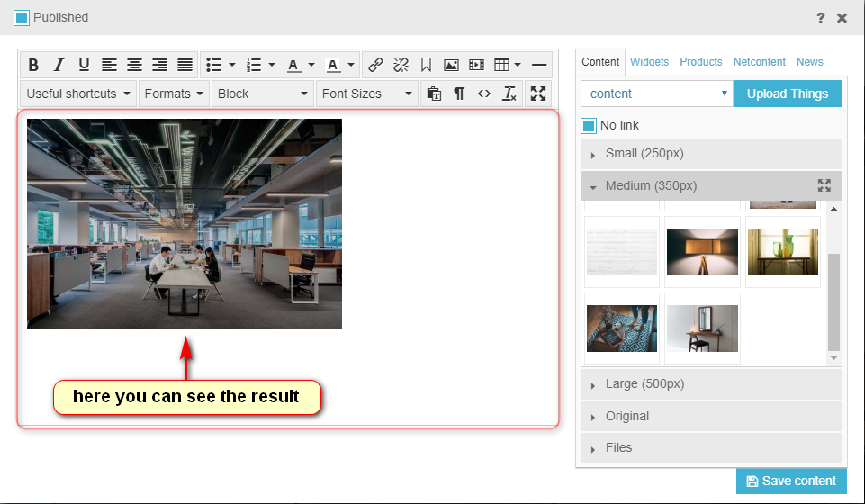Expand Original section
865x504 pixels.
[711, 417]
